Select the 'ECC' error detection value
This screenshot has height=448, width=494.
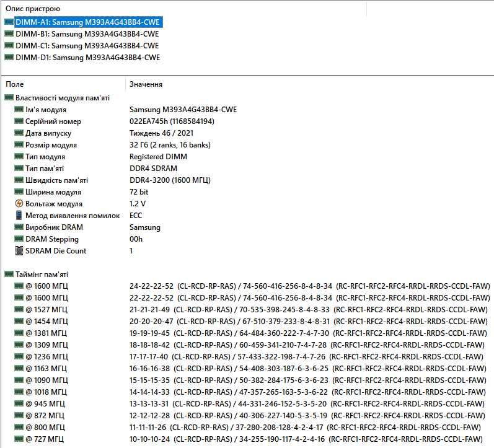coord(136,216)
